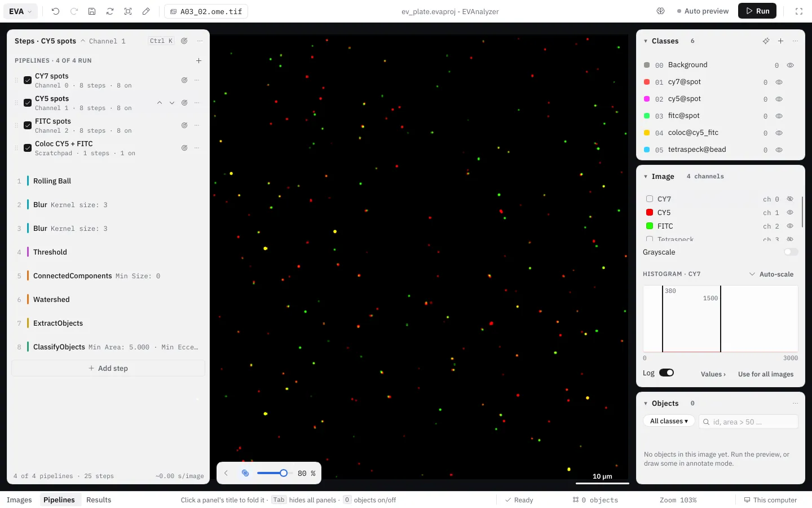812x508 pixels.
Task: Switch to the Images tab
Action: click(x=19, y=500)
